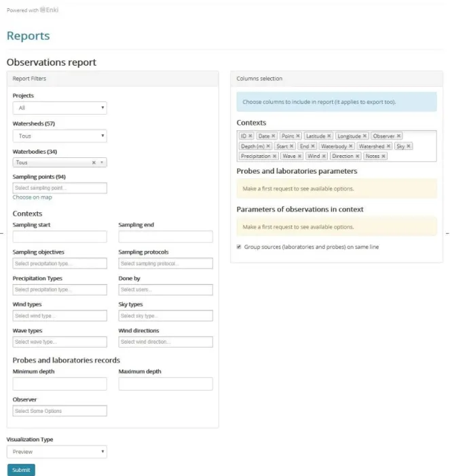Image resolution: width=450 pixels, height=476 pixels.
Task: Remove the Start column tag
Action: click(x=291, y=146)
